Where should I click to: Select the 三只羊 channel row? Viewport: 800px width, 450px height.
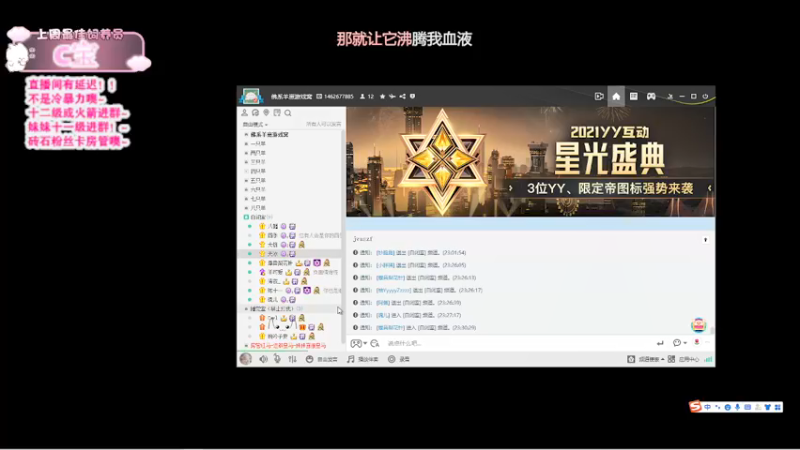[291, 162]
